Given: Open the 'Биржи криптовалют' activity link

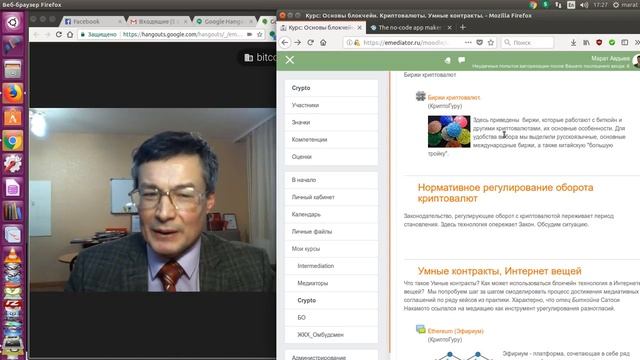Looking at the screenshot, I should click(453, 98).
